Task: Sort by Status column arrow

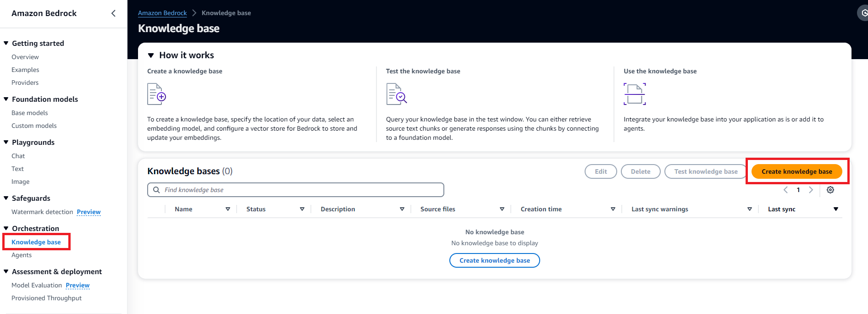Action: click(x=302, y=209)
